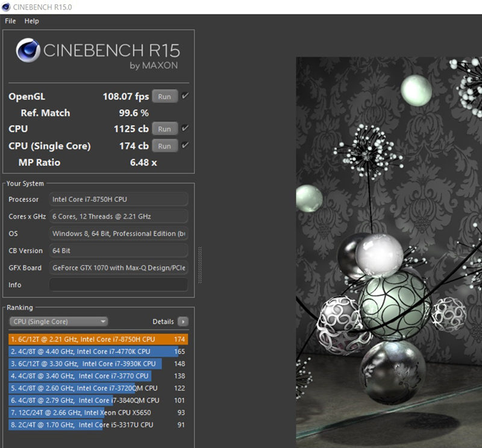Expand ranking Details with arrow button
Screen dimensions: 482x448
[x=183, y=321]
